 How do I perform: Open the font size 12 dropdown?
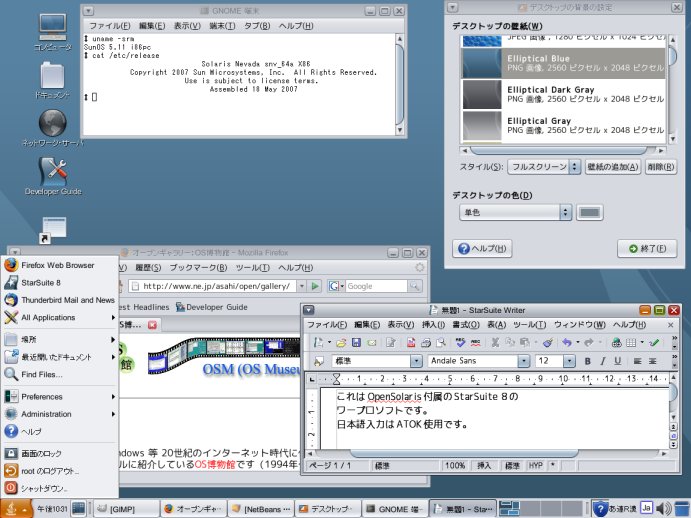[x=569, y=361]
